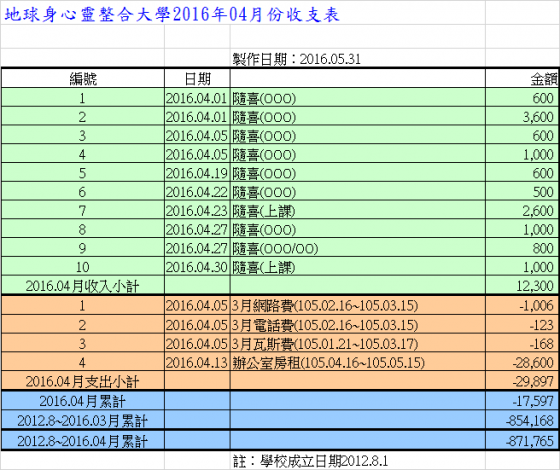Viewport: 560px width, 470px height.
Task: Select the cumulative total cell -871,765
Action: click(521, 440)
